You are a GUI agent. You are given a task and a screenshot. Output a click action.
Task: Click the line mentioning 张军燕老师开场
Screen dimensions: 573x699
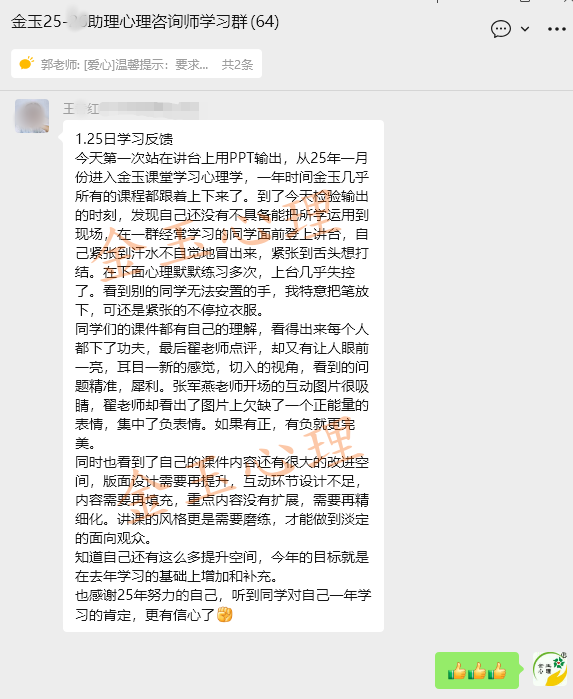222,386
